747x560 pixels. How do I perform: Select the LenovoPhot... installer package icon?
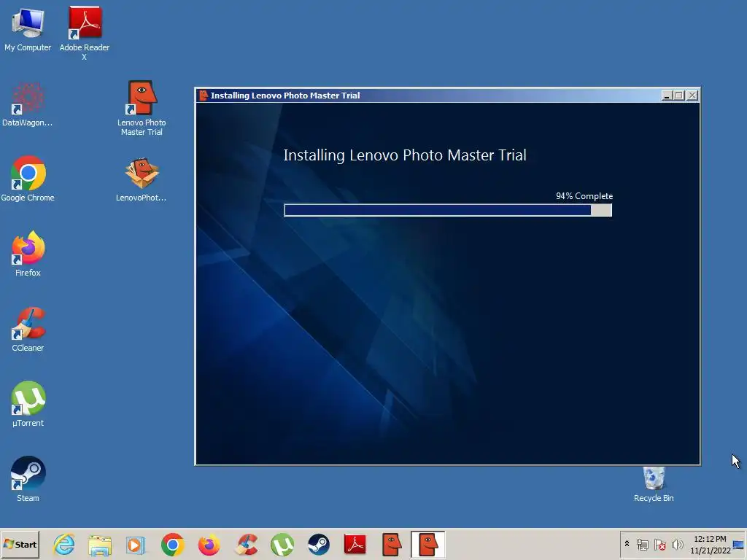(142, 180)
